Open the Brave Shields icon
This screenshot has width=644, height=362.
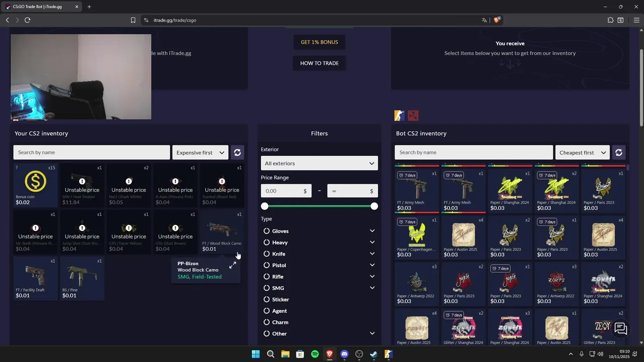tap(497, 20)
